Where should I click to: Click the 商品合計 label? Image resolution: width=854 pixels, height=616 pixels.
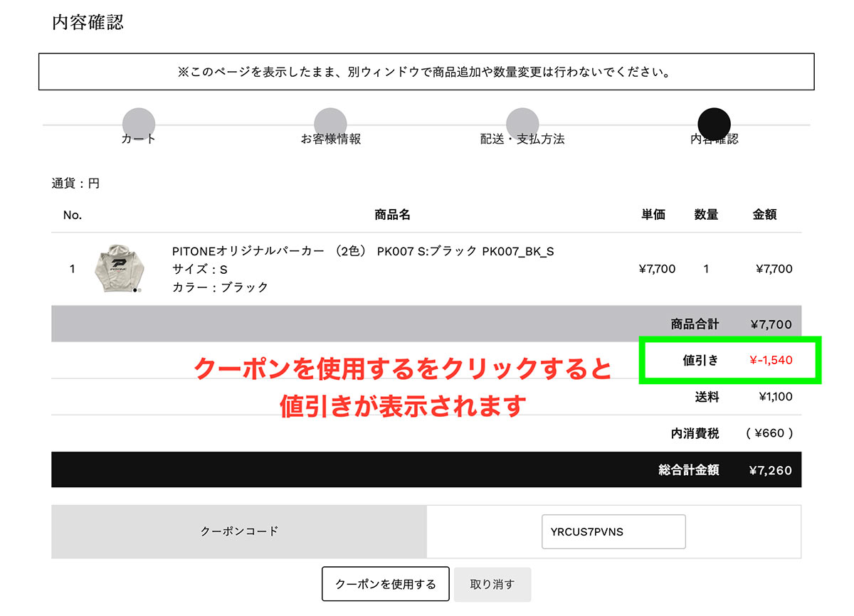pos(695,324)
